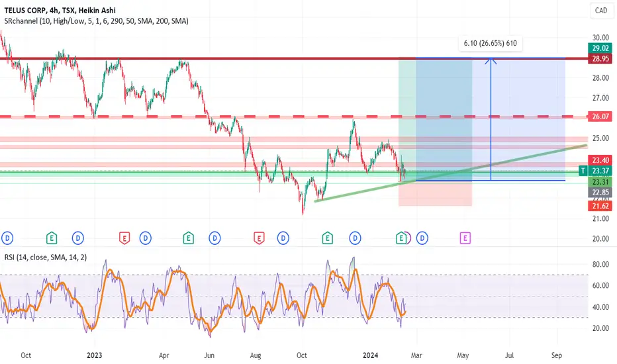Open green earnings E marker before Mar 2024
The height and width of the screenshot is (364, 617).
click(401, 238)
